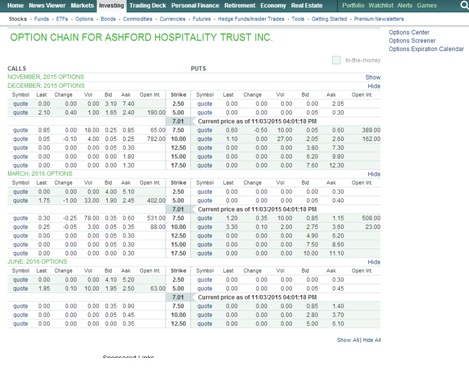Open Hedge Funds/Insider Trades submenu
Image resolution: width=469 pixels, height=372 pixels.
tap(251, 19)
